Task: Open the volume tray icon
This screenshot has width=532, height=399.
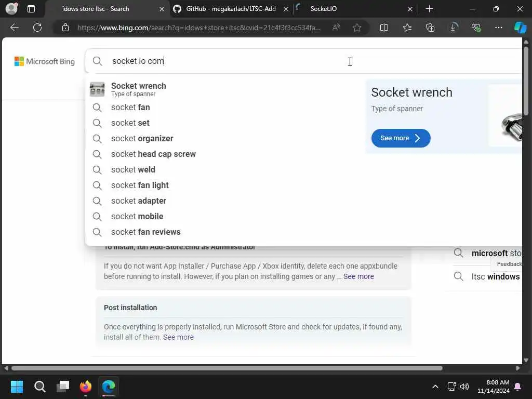Action: coord(464,387)
